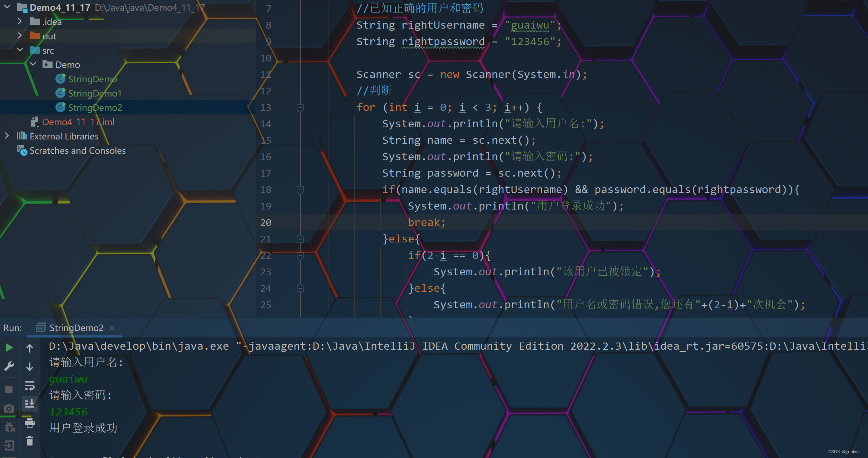Click the StringDemo1 class icon
This screenshot has height=458, width=868.
(x=60, y=93)
